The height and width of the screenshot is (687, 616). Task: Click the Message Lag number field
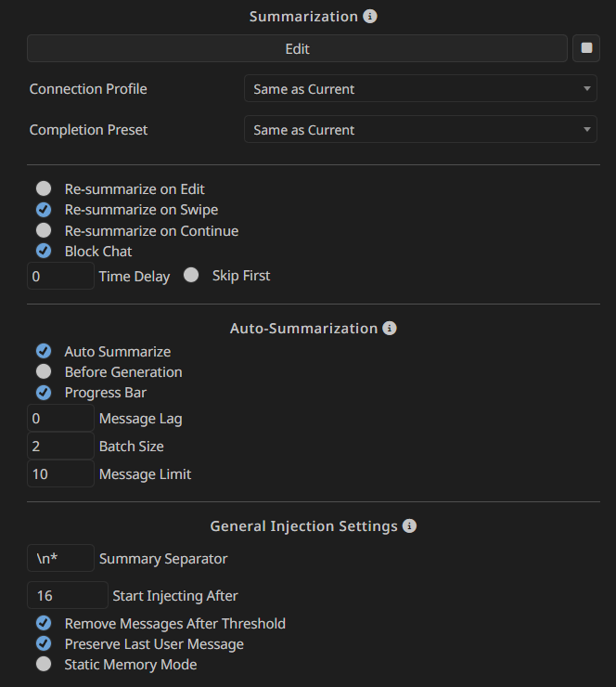(x=60, y=418)
